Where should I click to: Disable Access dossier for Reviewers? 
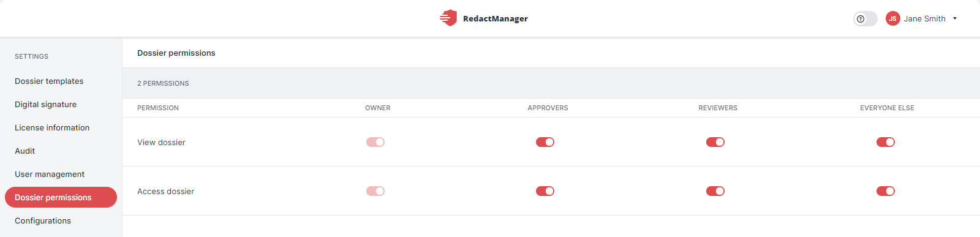pyautogui.click(x=715, y=191)
